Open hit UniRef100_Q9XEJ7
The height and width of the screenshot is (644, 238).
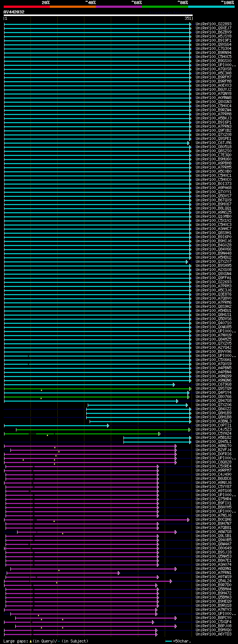[x=213, y=28]
